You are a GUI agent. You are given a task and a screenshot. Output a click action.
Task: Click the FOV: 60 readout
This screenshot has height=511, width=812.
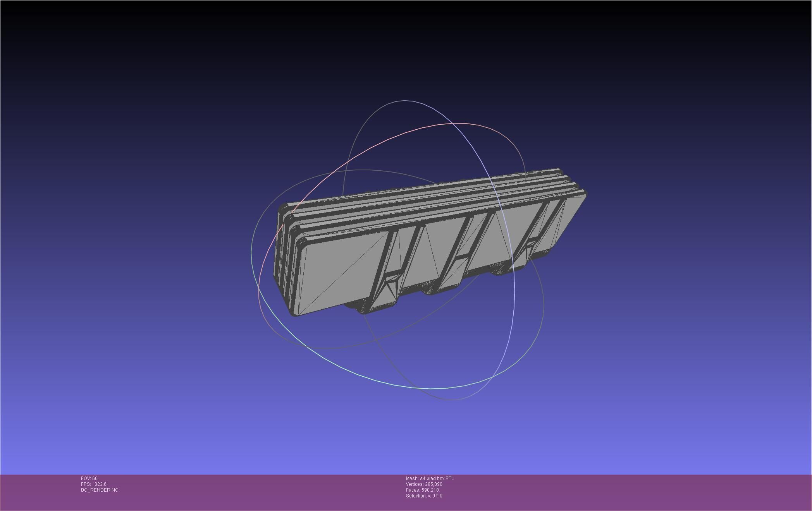point(89,478)
